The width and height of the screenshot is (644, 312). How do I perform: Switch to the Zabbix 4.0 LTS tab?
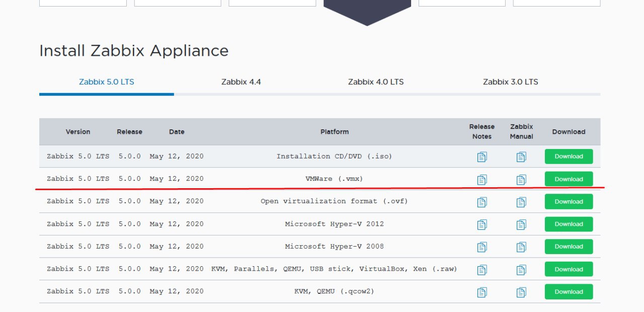coord(376,82)
